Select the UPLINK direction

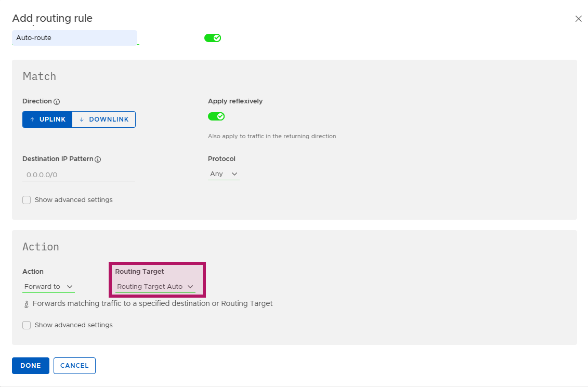click(47, 119)
